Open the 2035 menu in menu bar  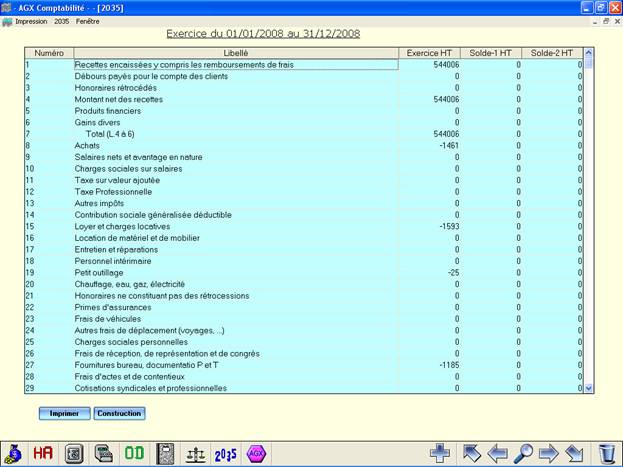(x=62, y=20)
